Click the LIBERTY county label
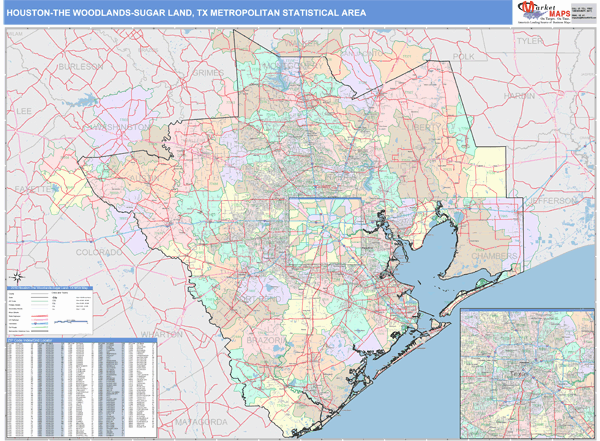600x441 pixels. click(x=425, y=127)
